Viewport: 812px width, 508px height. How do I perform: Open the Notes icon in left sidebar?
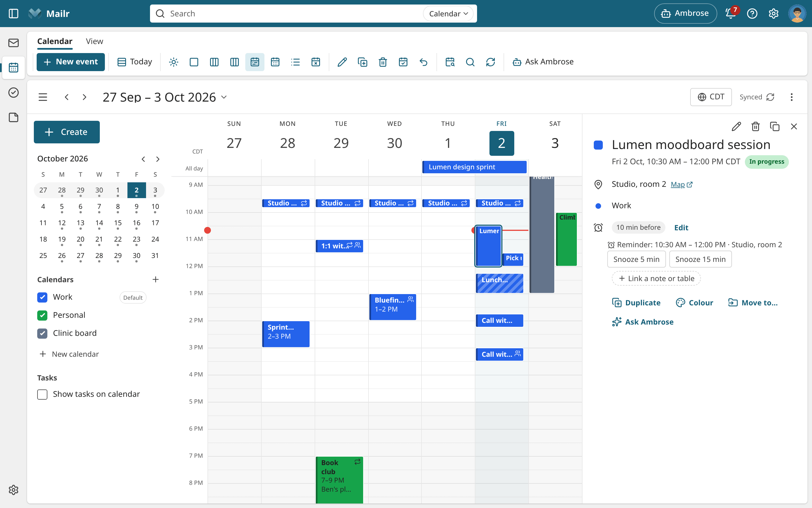(14, 117)
